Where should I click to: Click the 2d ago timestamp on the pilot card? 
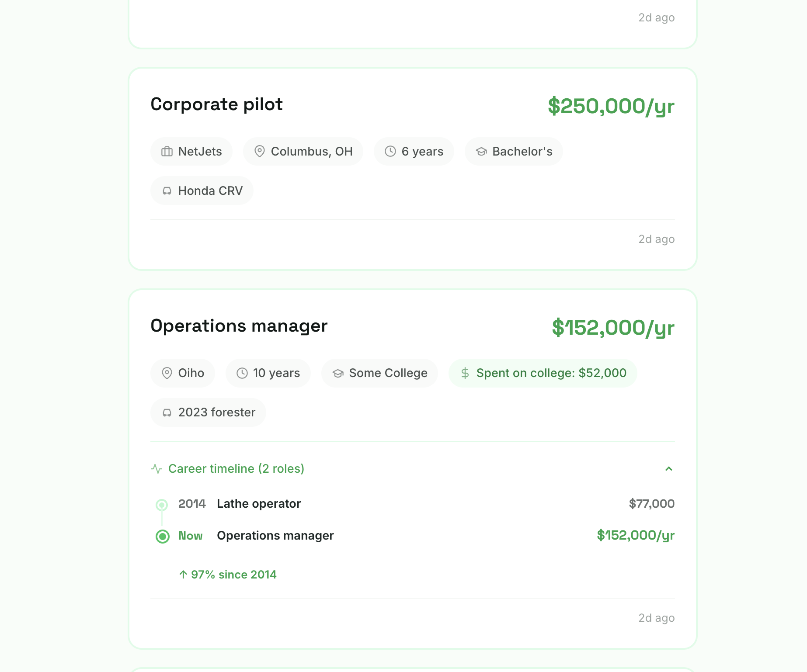656,239
